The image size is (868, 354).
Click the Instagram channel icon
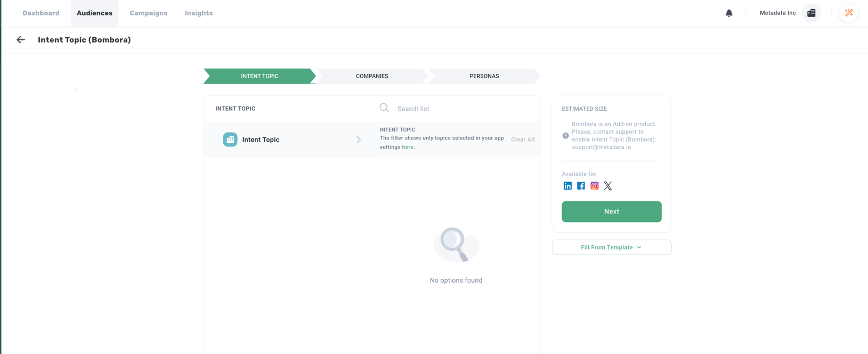click(594, 186)
